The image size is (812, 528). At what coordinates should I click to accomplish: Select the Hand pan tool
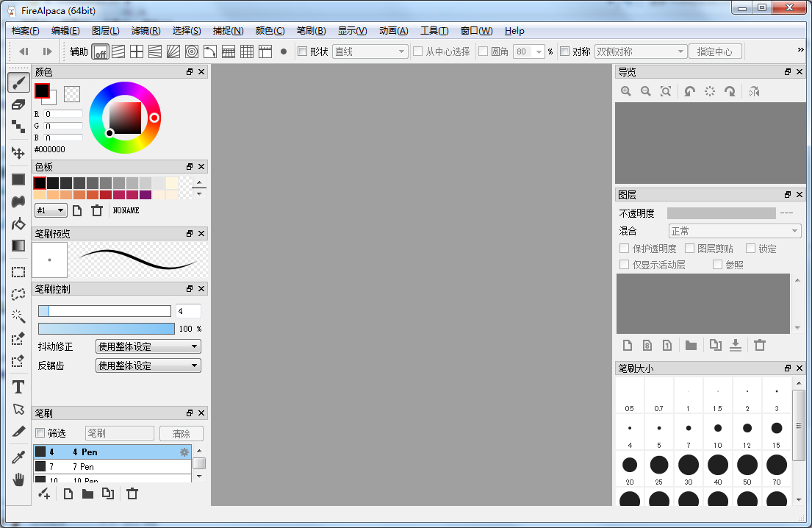coord(18,479)
